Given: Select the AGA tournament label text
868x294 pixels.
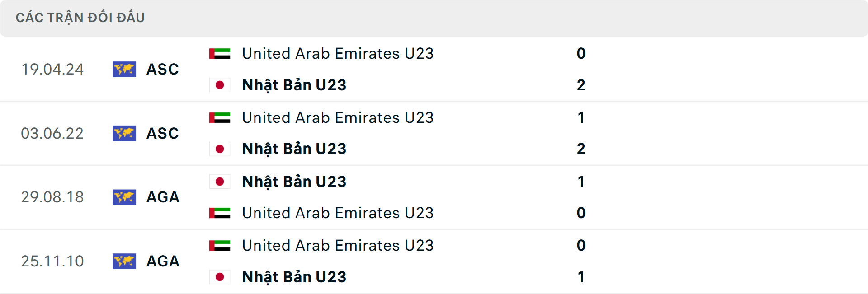Looking at the screenshot, I should click(162, 197).
